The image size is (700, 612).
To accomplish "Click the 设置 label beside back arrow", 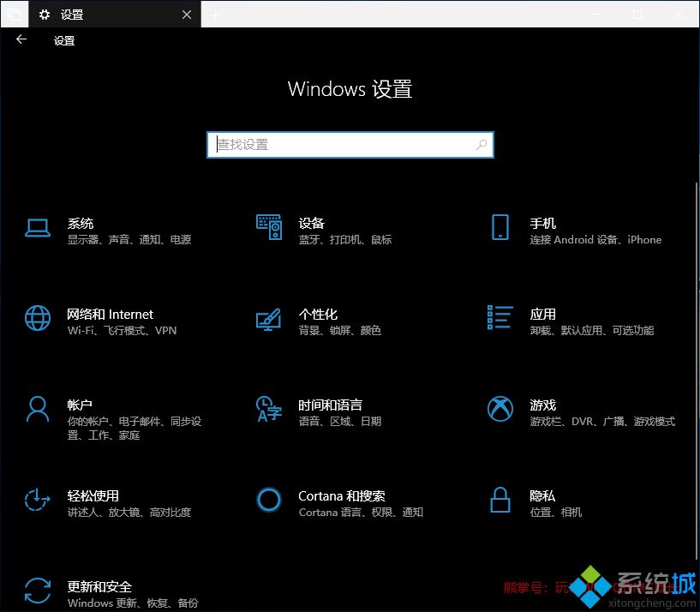I will tap(64, 40).
